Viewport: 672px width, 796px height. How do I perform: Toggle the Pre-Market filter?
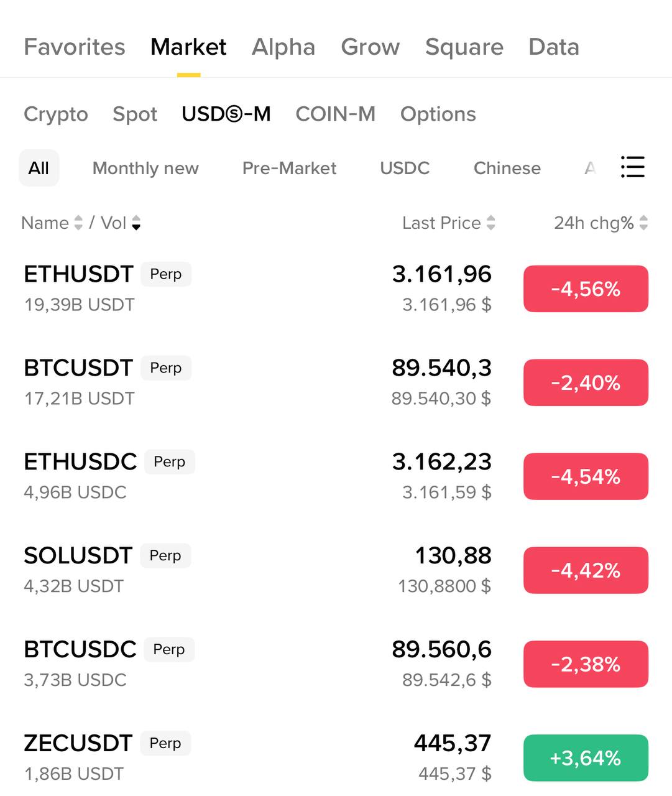[289, 168]
